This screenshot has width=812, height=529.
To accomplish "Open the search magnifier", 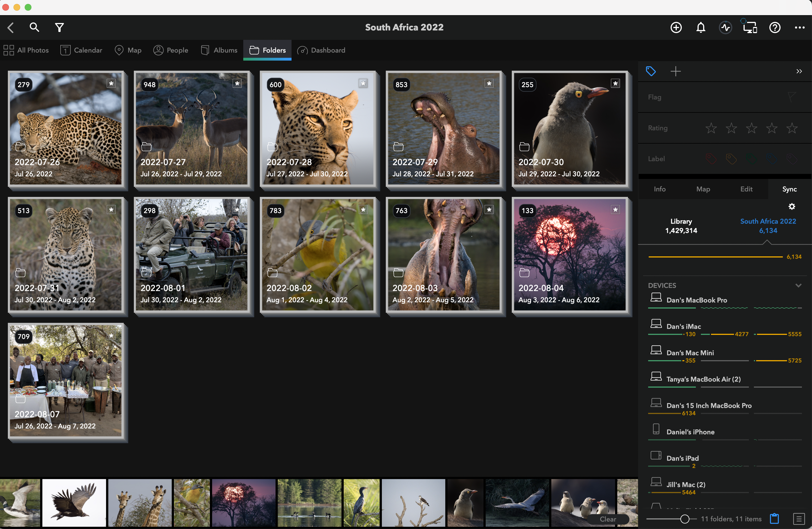I will 34,27.
